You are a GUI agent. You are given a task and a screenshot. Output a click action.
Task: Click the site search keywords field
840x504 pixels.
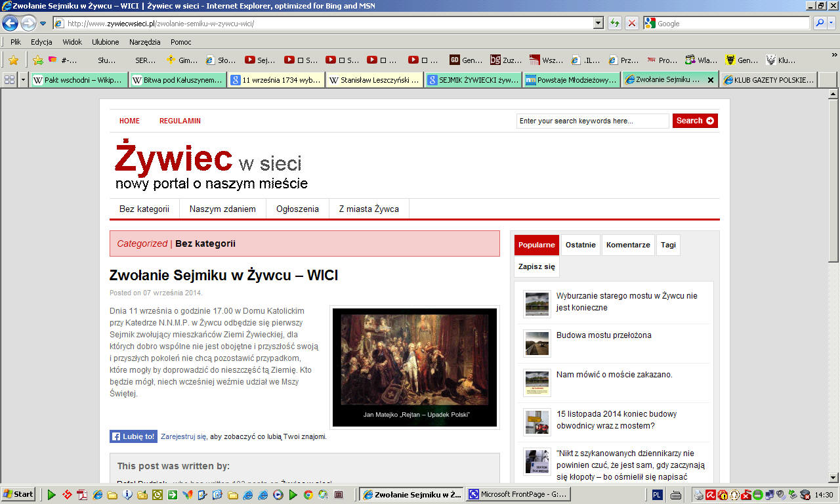593,121
